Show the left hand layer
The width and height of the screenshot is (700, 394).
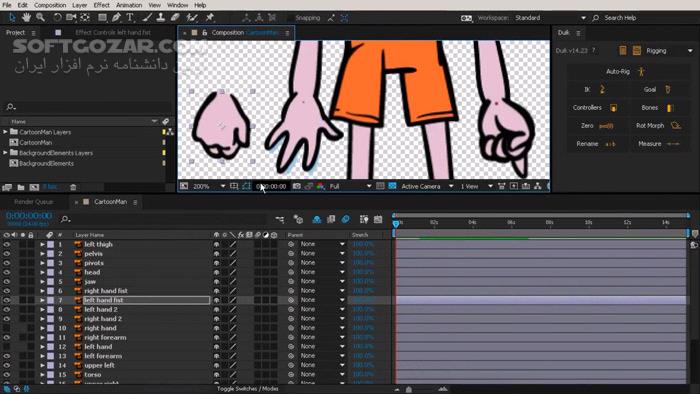(x=6, y=347)
